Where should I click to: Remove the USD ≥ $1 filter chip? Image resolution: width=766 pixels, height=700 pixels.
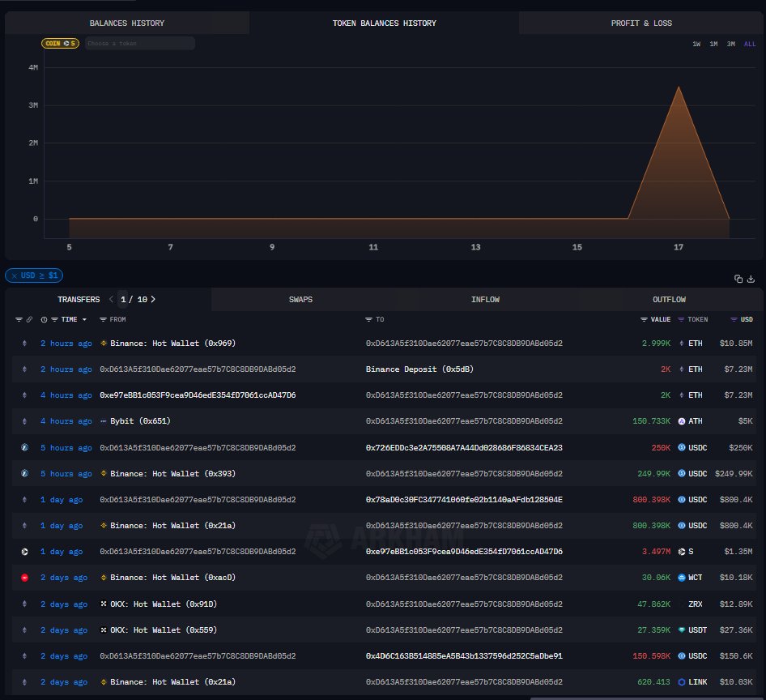[15, 275]
